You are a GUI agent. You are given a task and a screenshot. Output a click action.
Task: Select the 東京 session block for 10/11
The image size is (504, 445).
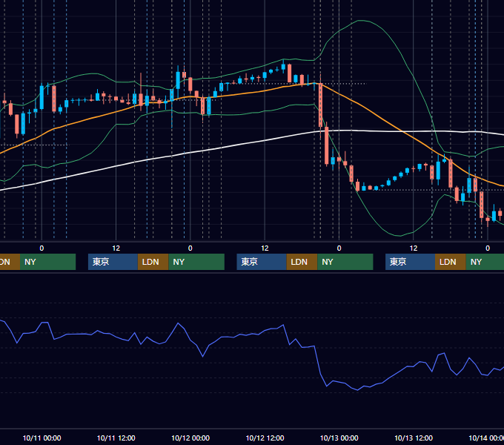coord(113,262)
